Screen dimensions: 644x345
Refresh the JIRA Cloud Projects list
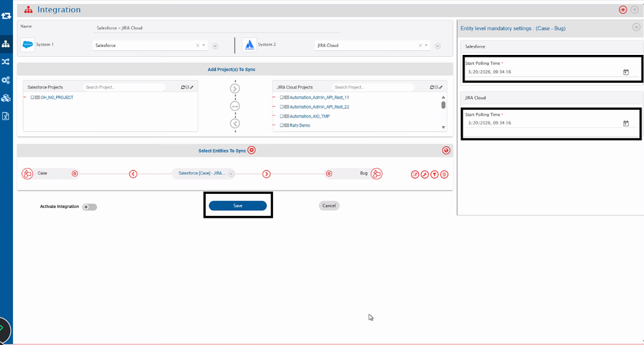coord(432,87)
